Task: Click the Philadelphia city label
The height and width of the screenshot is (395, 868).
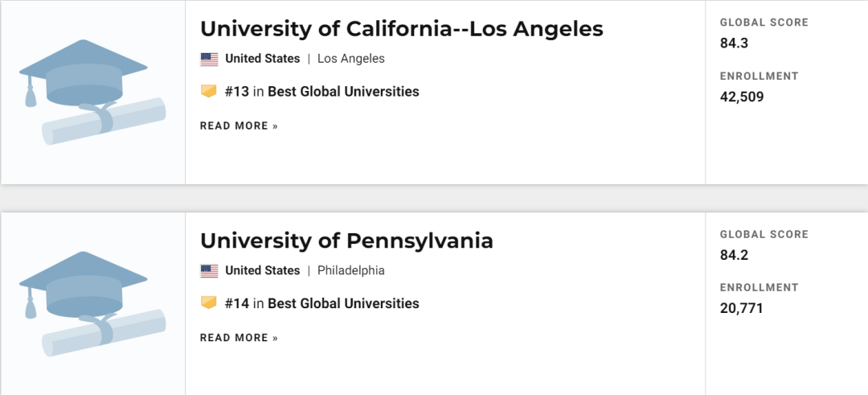Action: coord(351,271)
